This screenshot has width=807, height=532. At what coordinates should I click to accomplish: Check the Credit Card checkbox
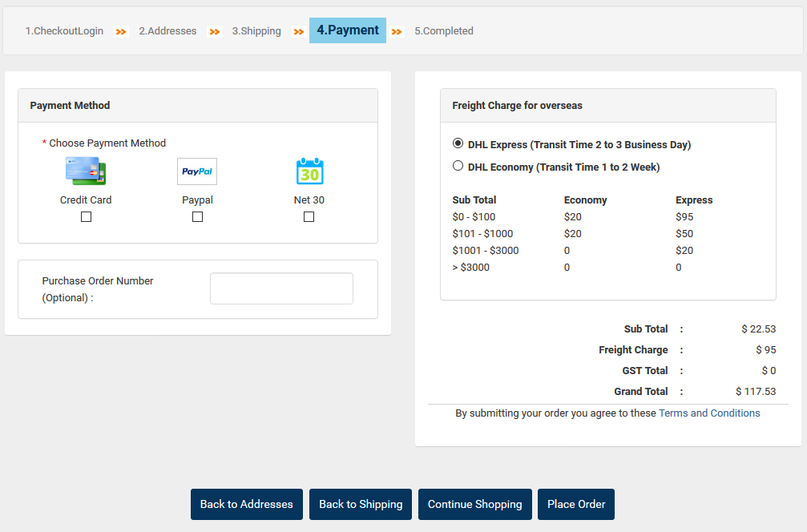(86, 216)
